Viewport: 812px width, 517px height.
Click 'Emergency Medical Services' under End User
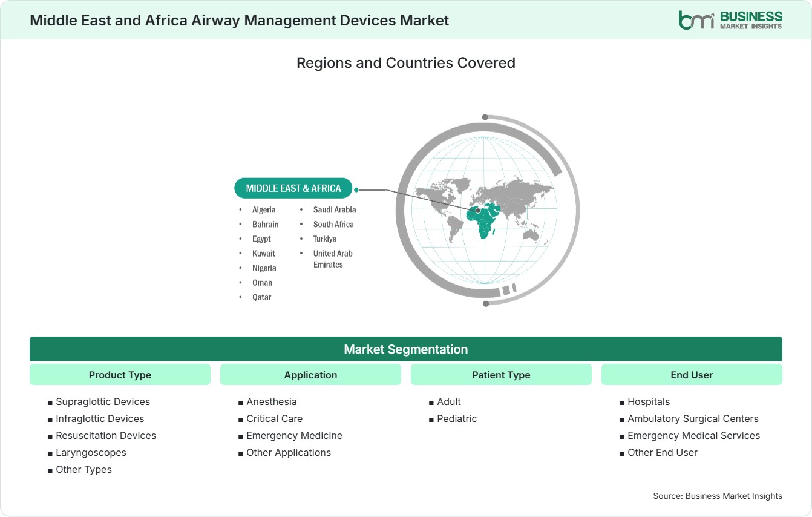pos(693,435)
